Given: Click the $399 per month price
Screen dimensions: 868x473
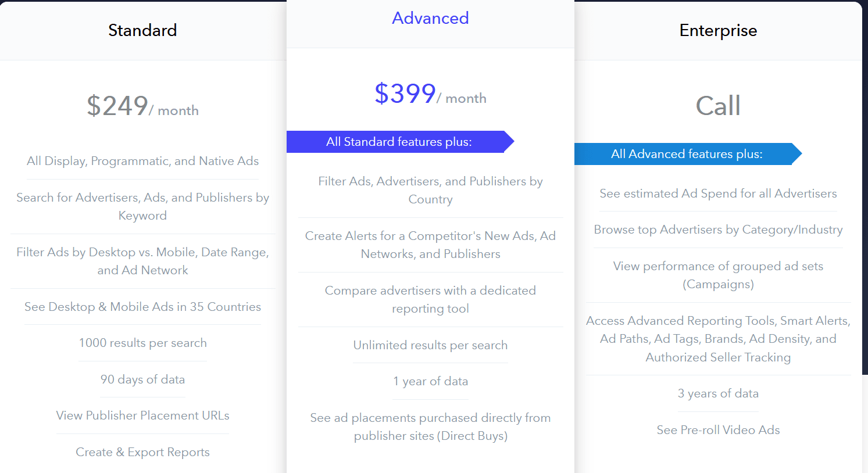Looking at the screenshot, I should click(x=430, y=94).
